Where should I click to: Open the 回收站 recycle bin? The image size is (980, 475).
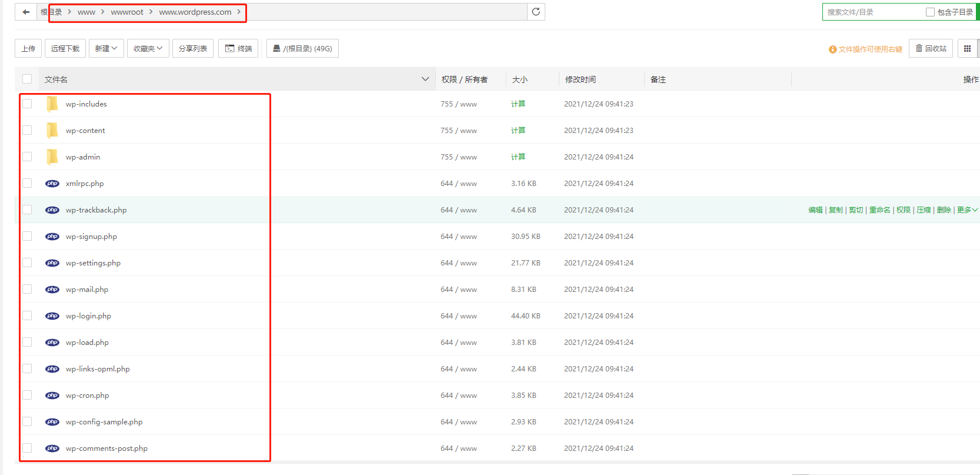(931, 48)
